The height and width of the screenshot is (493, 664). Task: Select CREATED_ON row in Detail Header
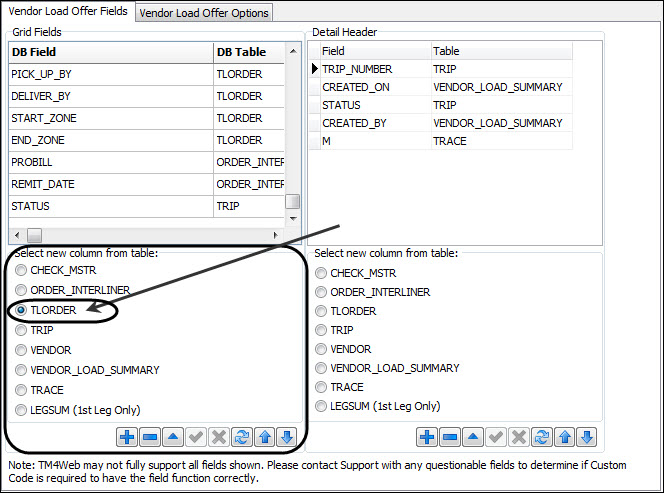point(441,87)
